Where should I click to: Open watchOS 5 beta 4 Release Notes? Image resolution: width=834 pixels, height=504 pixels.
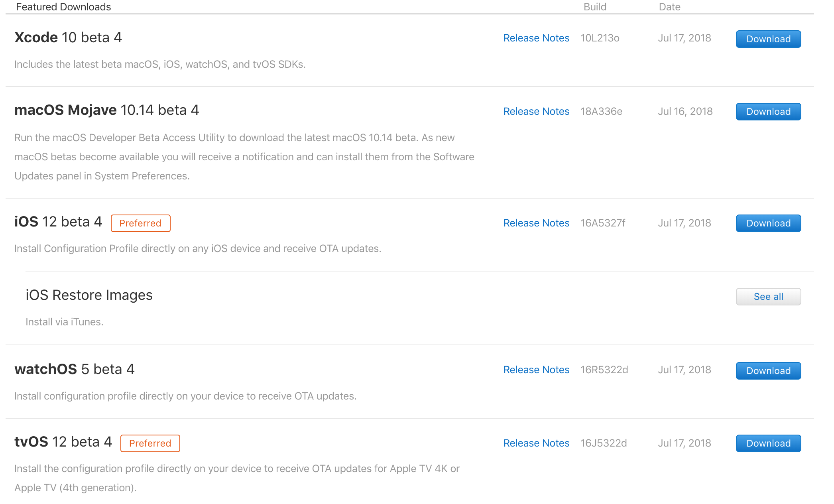pos(536,370)
